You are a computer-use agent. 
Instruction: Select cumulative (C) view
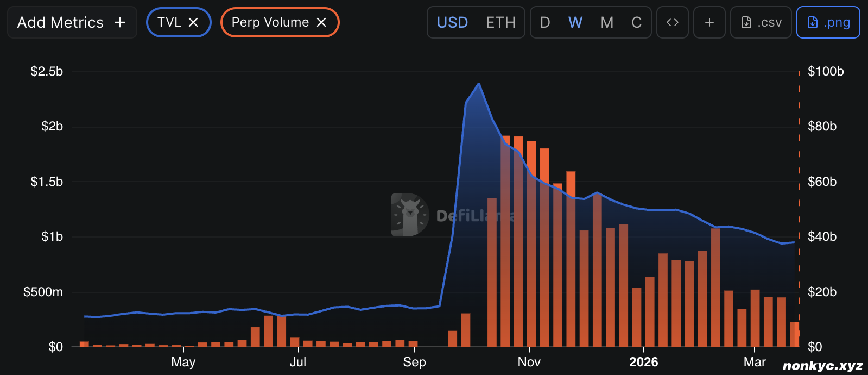coord(636,22)
